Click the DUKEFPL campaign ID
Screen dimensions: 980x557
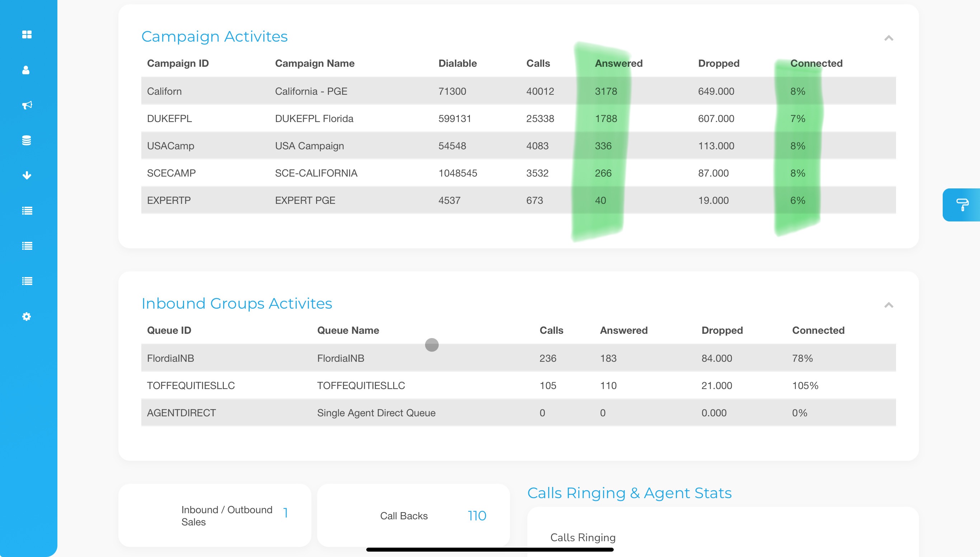click(169, 118)
